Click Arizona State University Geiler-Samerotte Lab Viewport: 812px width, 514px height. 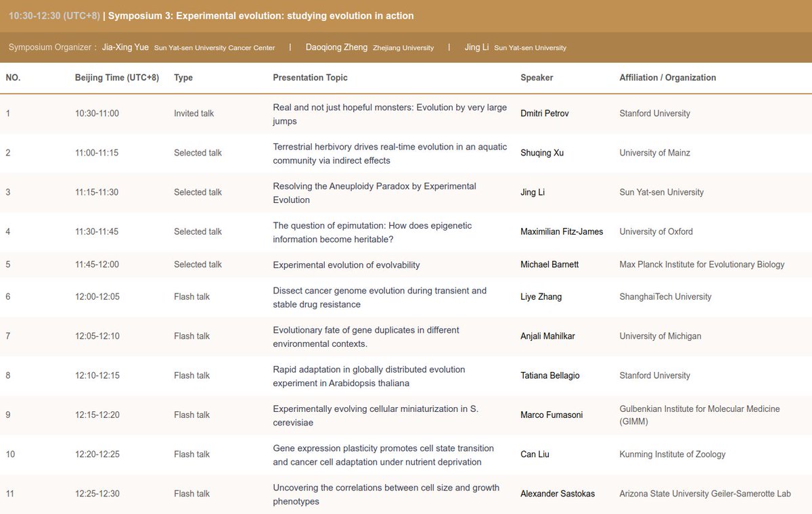[705, 493]
